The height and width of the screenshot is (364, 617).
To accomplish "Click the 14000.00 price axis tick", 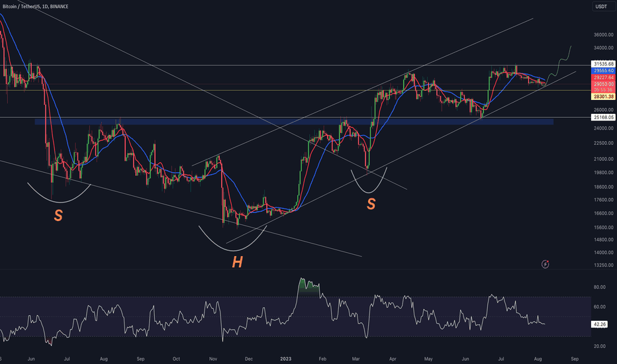I will 604,253.
